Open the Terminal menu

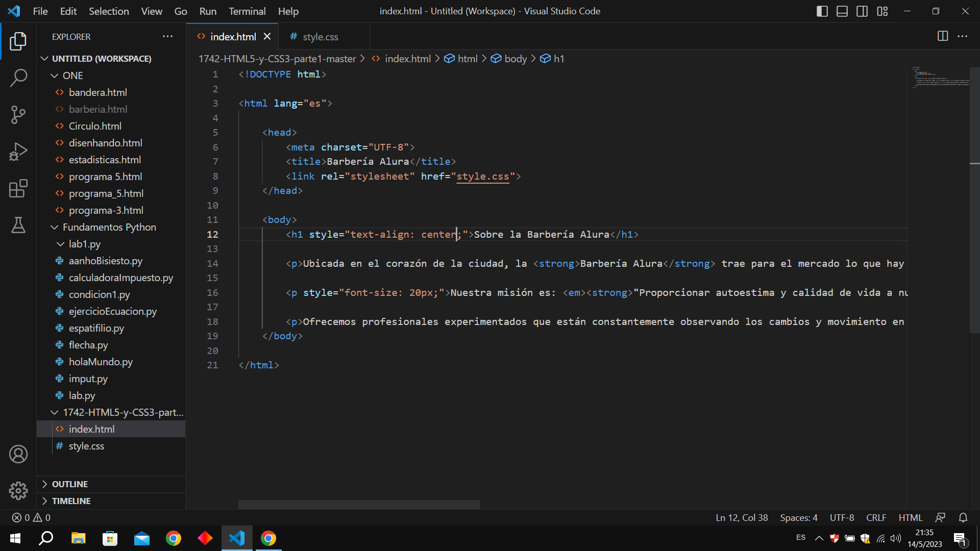[247, 11]
